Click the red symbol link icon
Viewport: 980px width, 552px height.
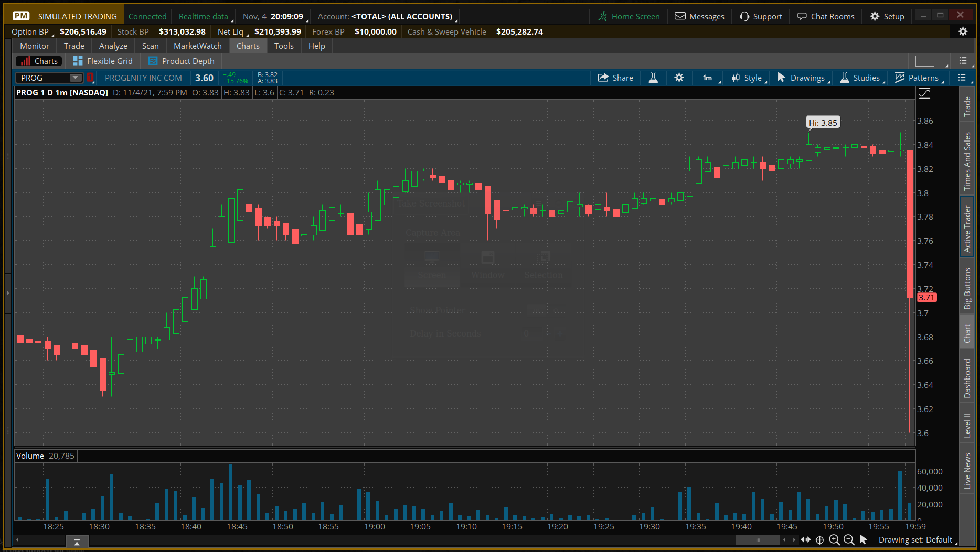[x=90, y=78]
